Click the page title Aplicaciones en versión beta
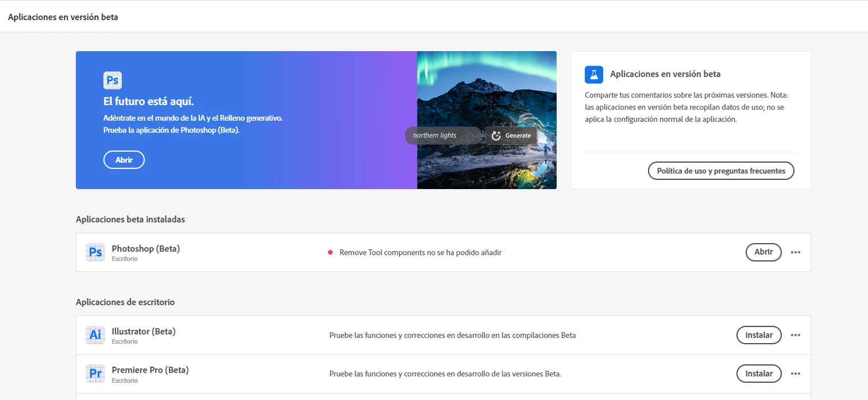 click(x=63, y=17)
